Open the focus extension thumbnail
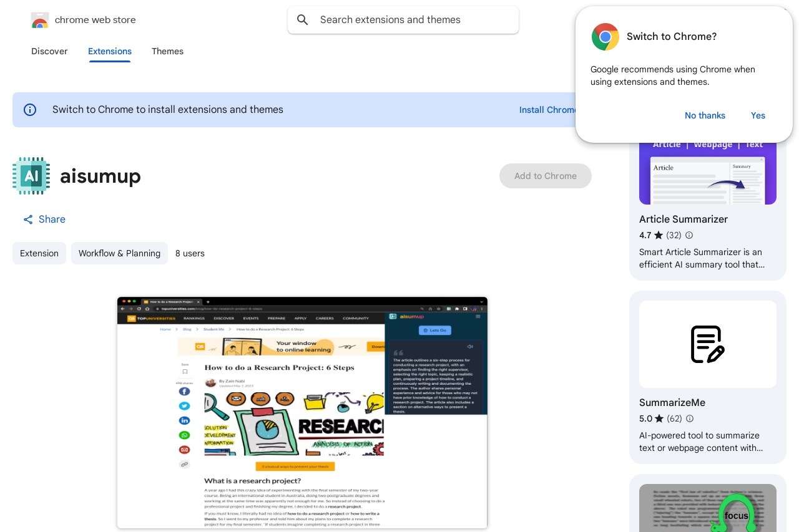This screenshot has height=532, width=799. pyautogui.click(x=708, y=508)
